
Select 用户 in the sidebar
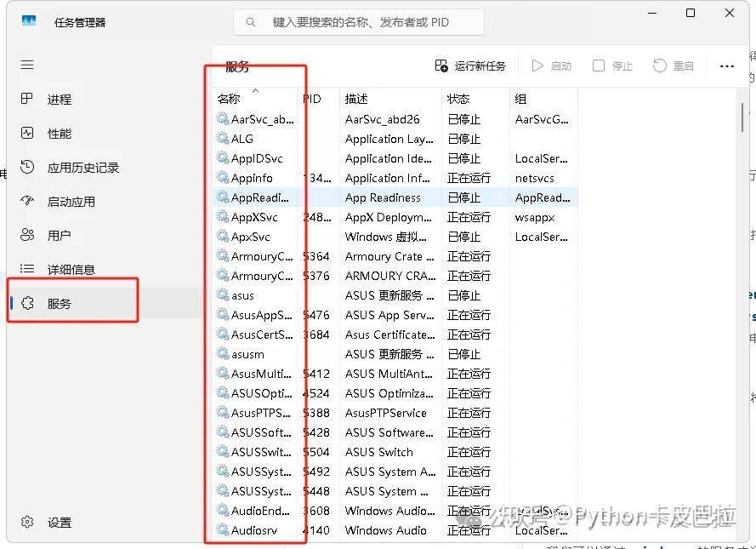(59, 236)
